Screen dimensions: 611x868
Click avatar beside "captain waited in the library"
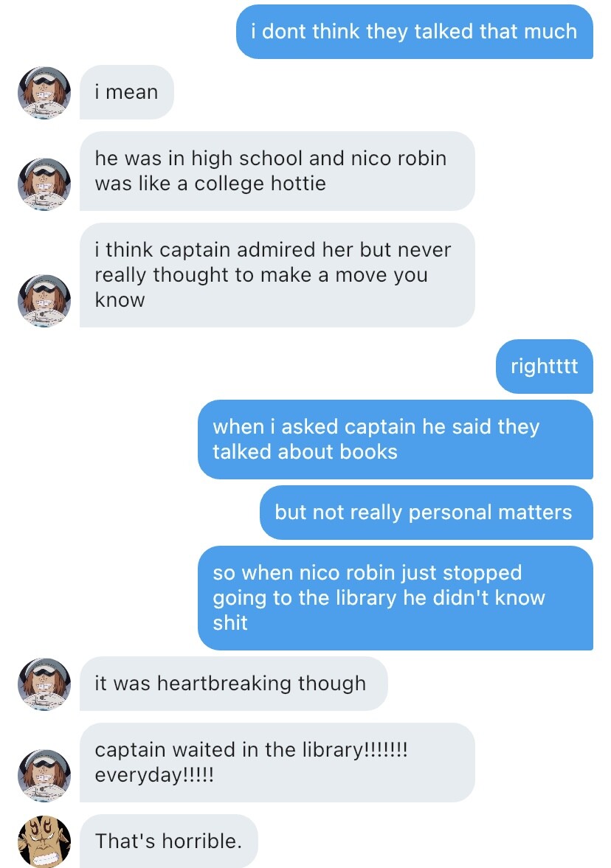[x=44, y=775]
